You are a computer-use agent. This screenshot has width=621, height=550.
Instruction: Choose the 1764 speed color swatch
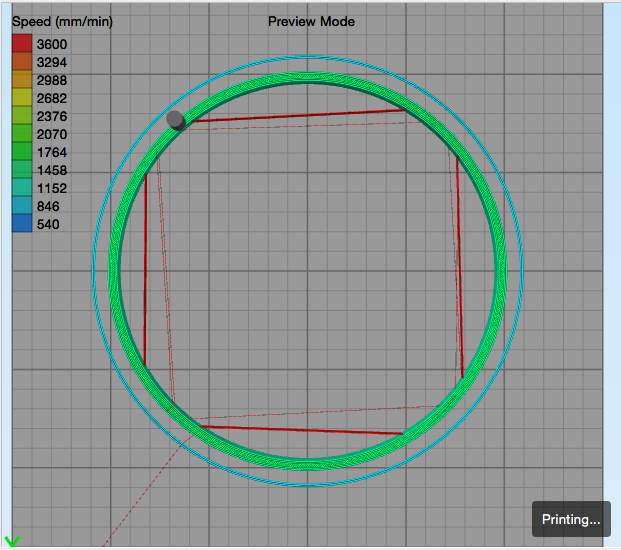[22, 152]
